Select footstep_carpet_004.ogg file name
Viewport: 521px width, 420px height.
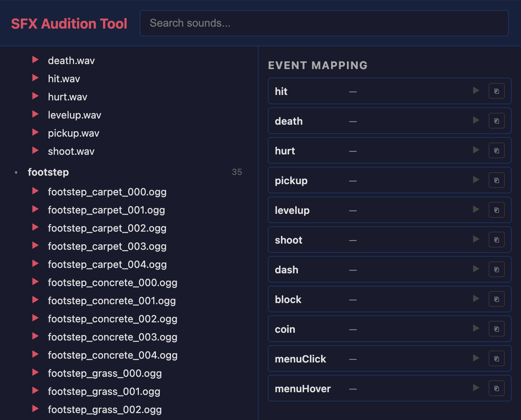(x=107, y=264)
